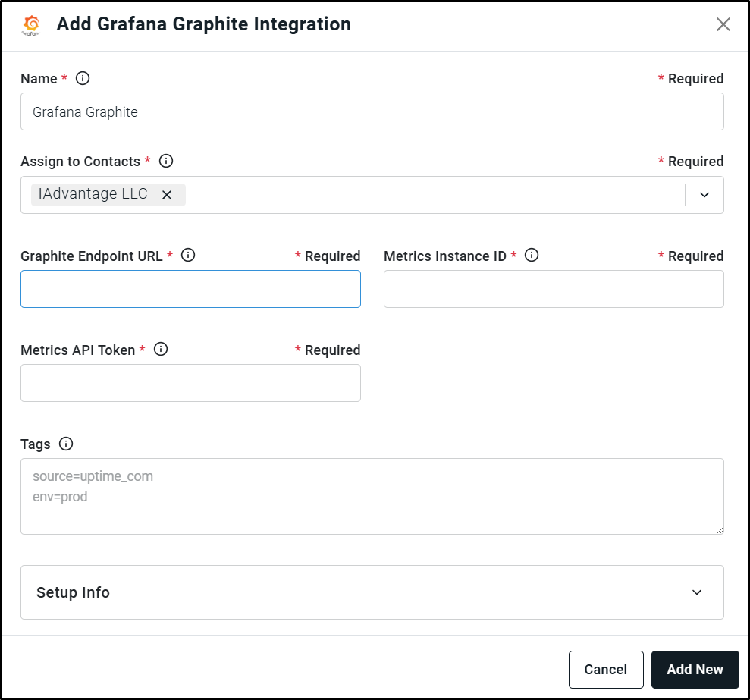Select the Metrics API Token field
This screenshot has width=750, height=700.
190,383
